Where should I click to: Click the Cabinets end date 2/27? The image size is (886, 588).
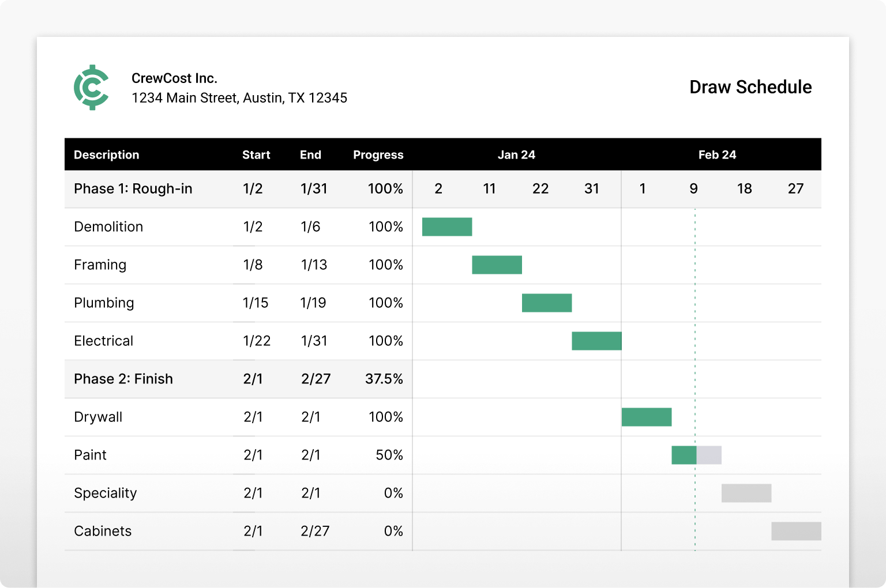click(315, 532)
